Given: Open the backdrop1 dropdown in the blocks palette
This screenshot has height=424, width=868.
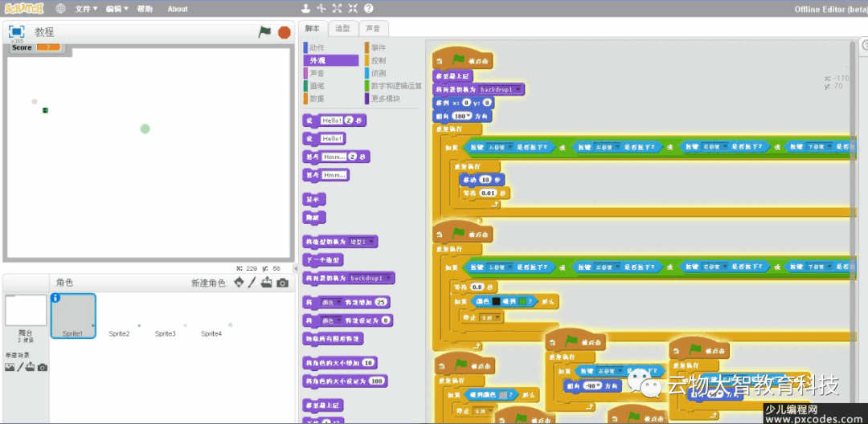Looking at the screenshot, I should click(388, 278).
